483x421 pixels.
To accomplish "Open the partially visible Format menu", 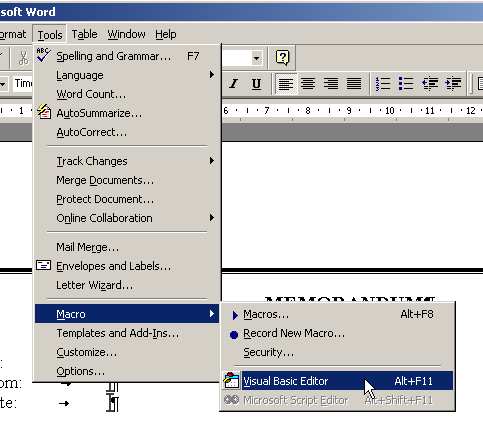I will pos(13,34).
